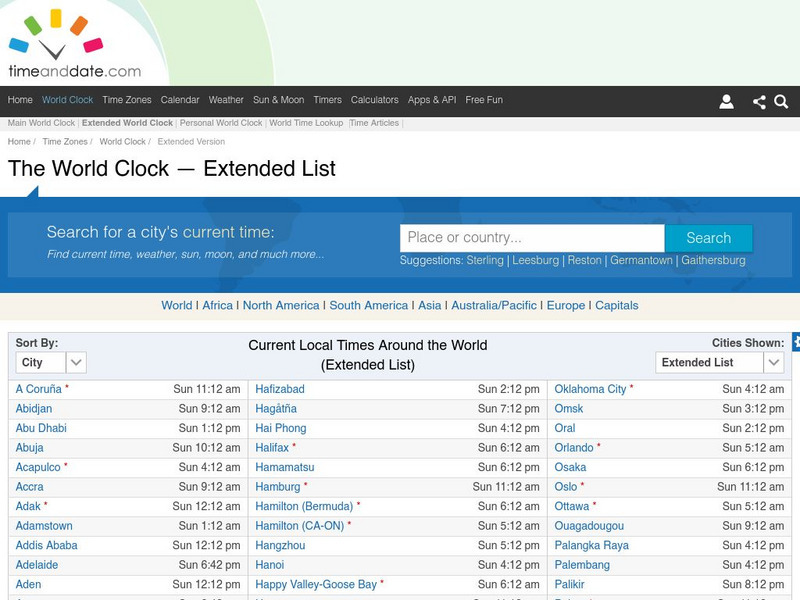Open the Palikir city link
800x600 pixels.
pyautogui.click(x=569, y=585)
